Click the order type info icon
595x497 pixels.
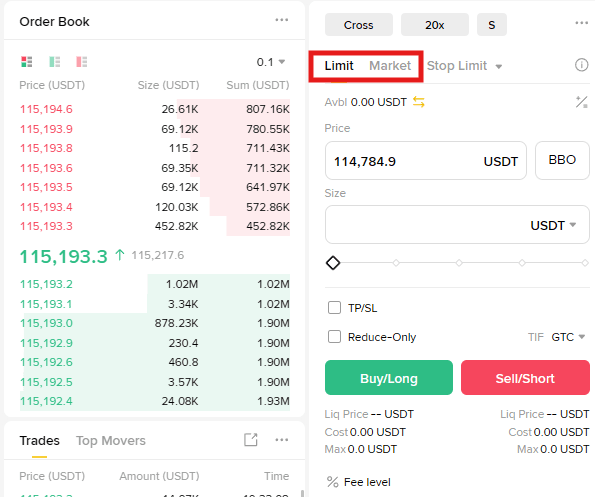pyautogui.click(x=581, y=65)
